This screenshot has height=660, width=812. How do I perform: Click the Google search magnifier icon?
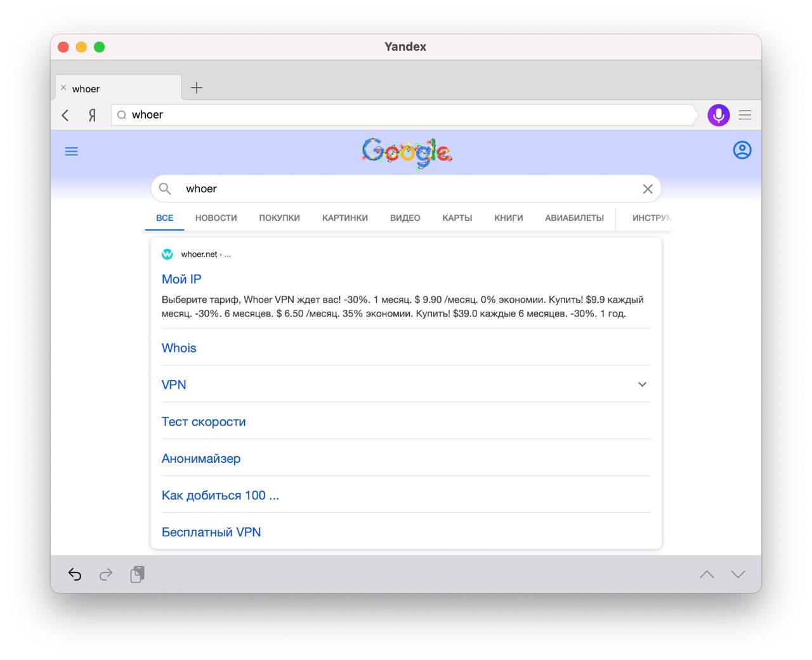(x=165, y=188)
